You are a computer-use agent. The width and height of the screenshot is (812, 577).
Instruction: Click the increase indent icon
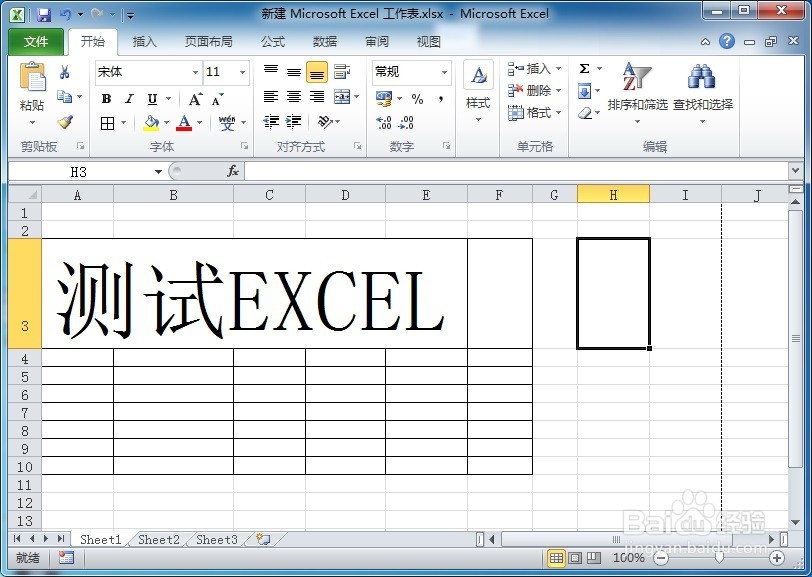pyautogui.click(x=294, y=122)
